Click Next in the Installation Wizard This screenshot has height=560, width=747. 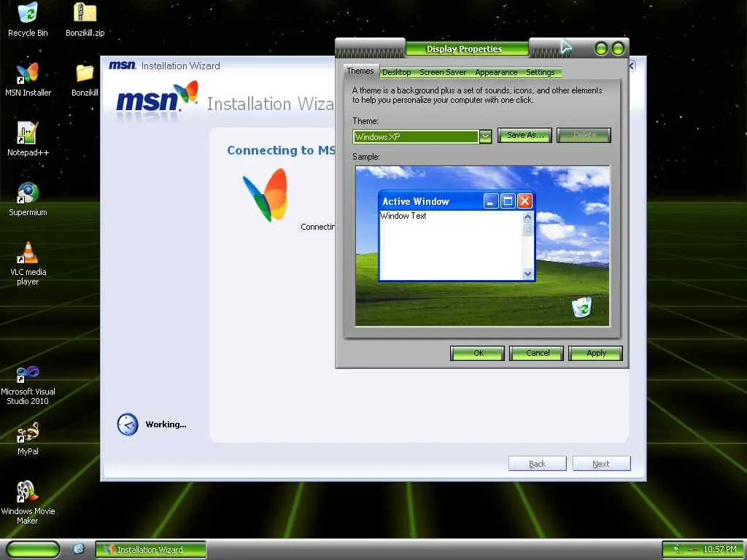coord(601,464)
